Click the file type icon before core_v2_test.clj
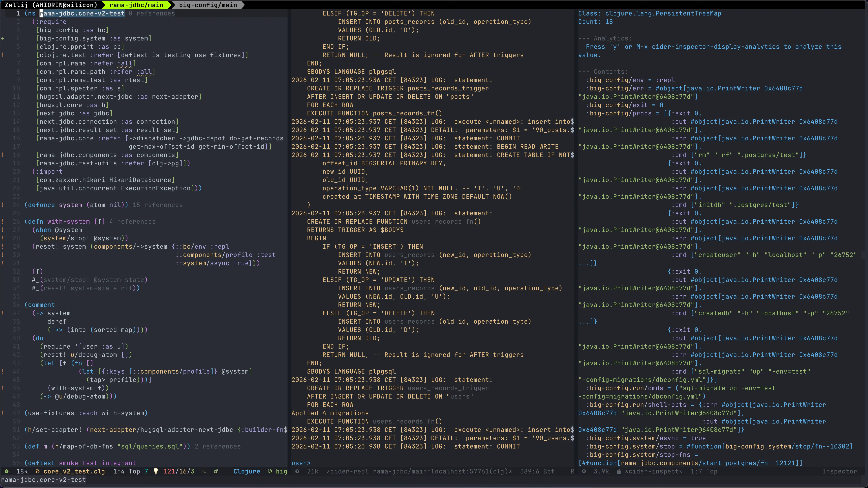The height and width of the screenshot is (488, 868). [38, 471]
